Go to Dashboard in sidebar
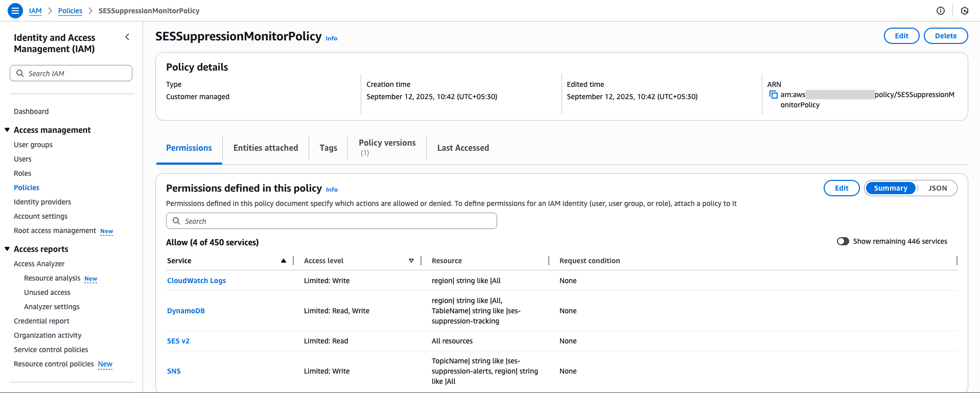Image resolution: width=980 pixels, height=393 pixels. (x=31, y=111)
